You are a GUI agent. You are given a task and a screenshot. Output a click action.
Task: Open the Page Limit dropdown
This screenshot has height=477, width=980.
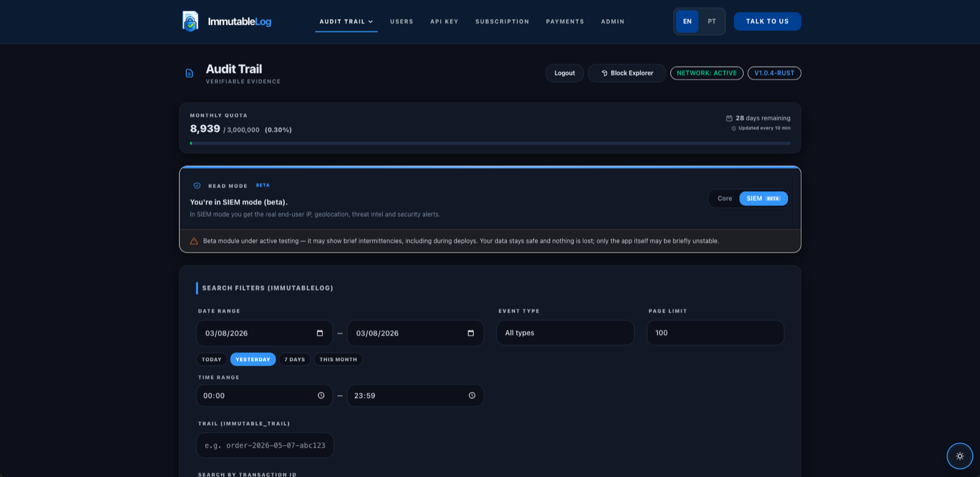[x=715, y=333]
